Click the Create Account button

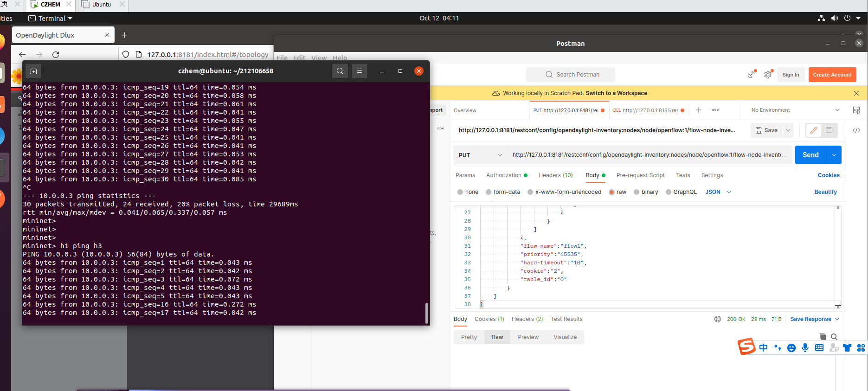pos(832,75)
